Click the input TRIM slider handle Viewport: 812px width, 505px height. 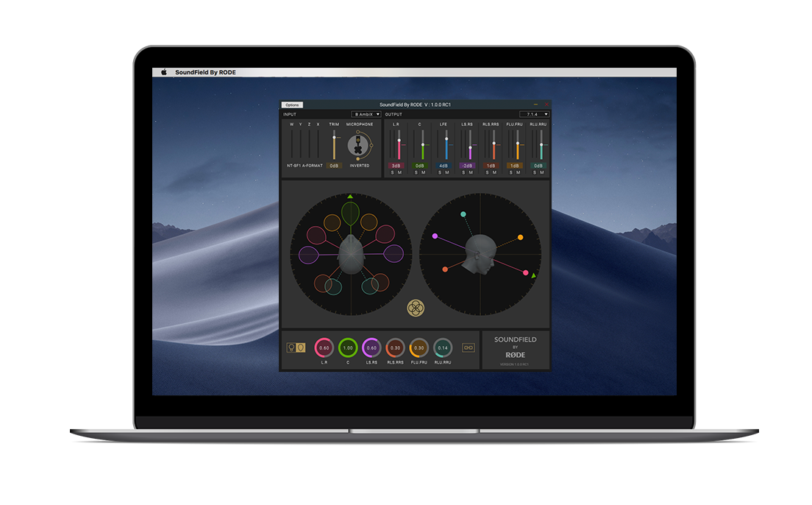coord(334,138)
